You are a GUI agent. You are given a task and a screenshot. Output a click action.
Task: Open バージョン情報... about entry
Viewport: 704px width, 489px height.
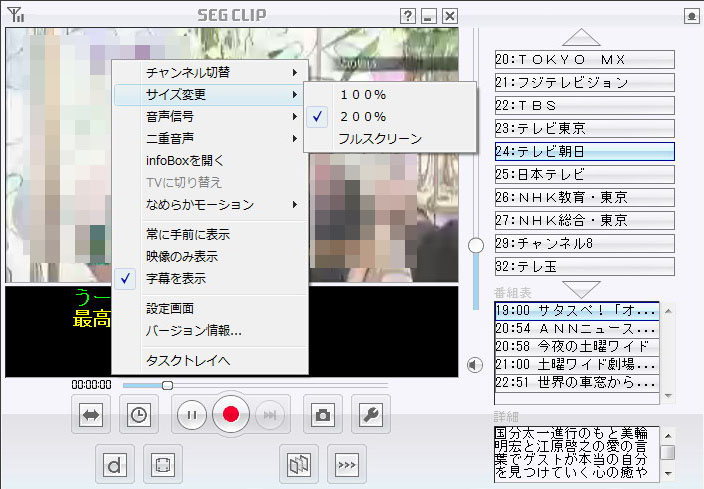(210, 331)
